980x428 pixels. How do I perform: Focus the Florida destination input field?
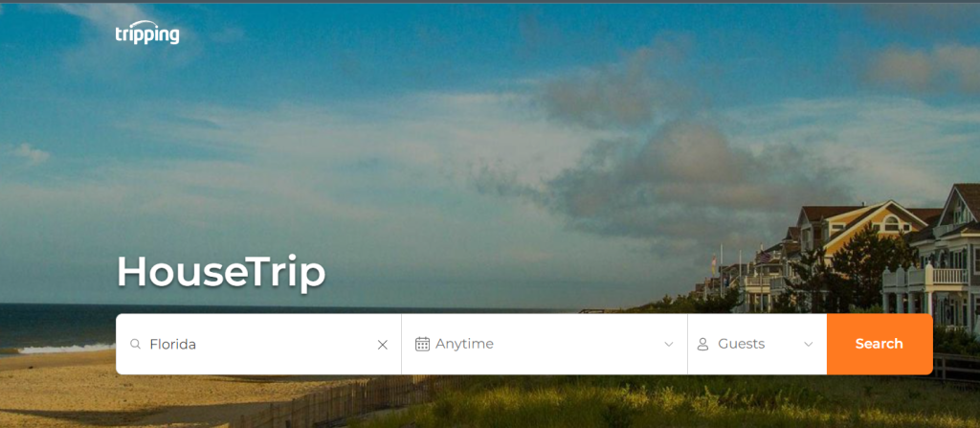click(x=258, y=344)
